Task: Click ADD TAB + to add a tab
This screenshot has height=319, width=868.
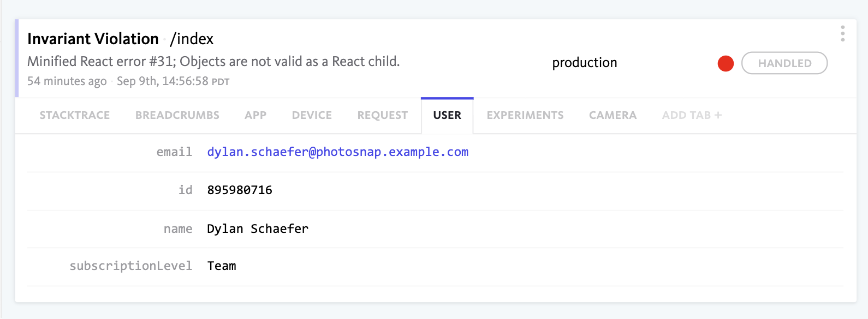Action: tap(692, 115)
